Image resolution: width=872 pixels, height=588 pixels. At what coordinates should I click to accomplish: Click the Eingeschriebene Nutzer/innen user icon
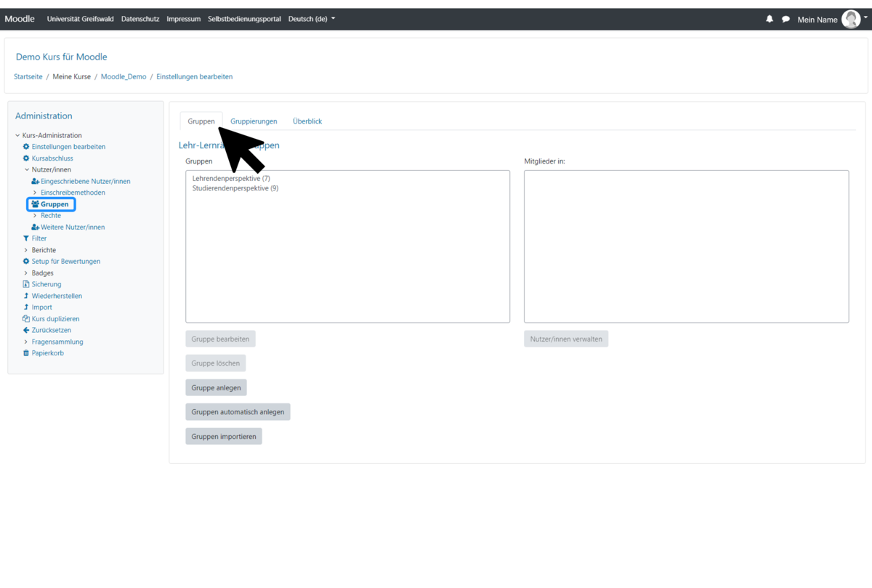[35, 181]
